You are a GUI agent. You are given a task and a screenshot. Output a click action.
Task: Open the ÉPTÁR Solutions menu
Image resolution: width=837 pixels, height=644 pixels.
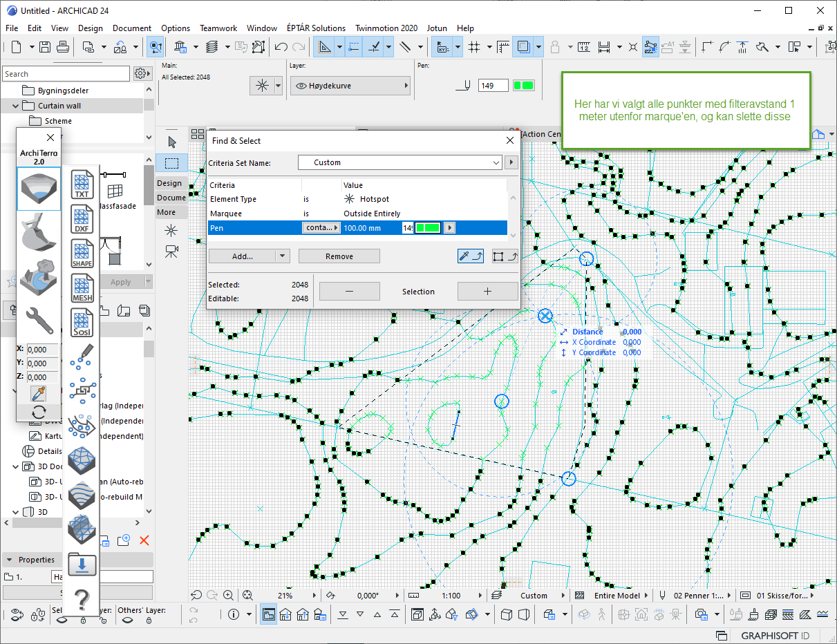(316, 28)
